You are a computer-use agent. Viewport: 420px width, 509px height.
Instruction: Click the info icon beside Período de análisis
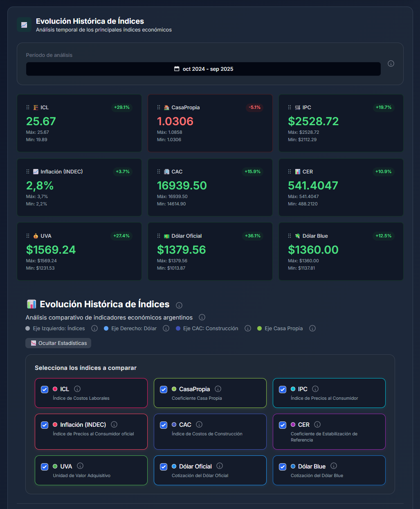(x=391, y=63)
